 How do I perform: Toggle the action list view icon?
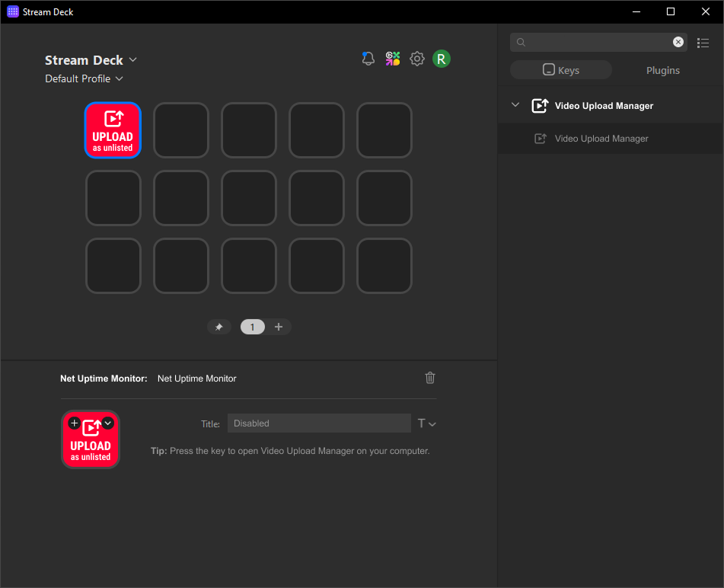point(703,43)
